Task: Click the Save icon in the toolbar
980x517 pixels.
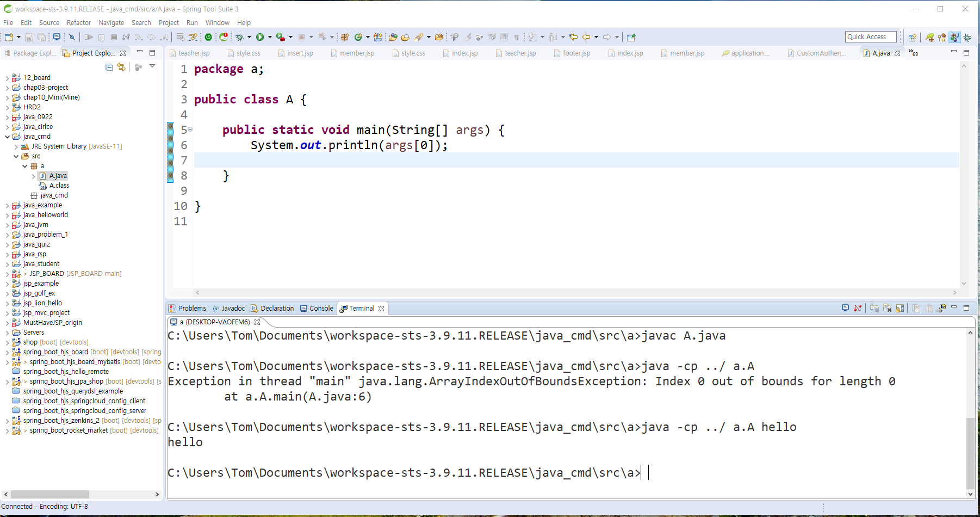Action: point(29,36)
